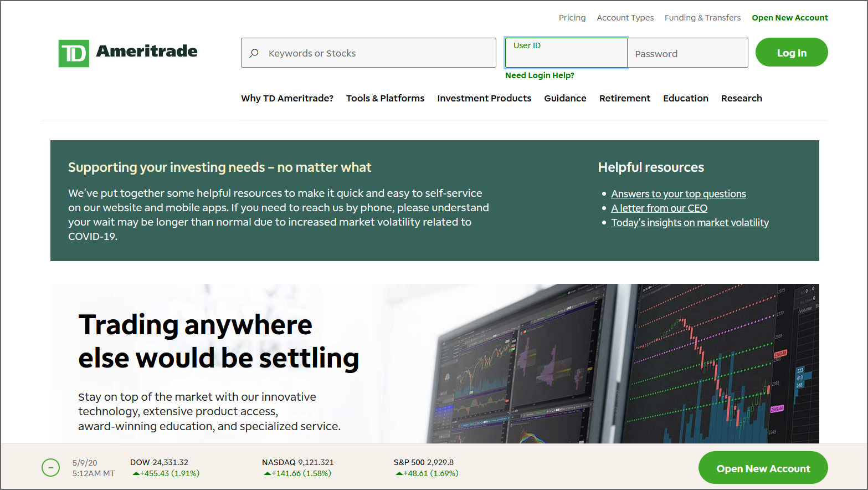
Task: Open Answers to your top questions link
Action: (679, 193)
